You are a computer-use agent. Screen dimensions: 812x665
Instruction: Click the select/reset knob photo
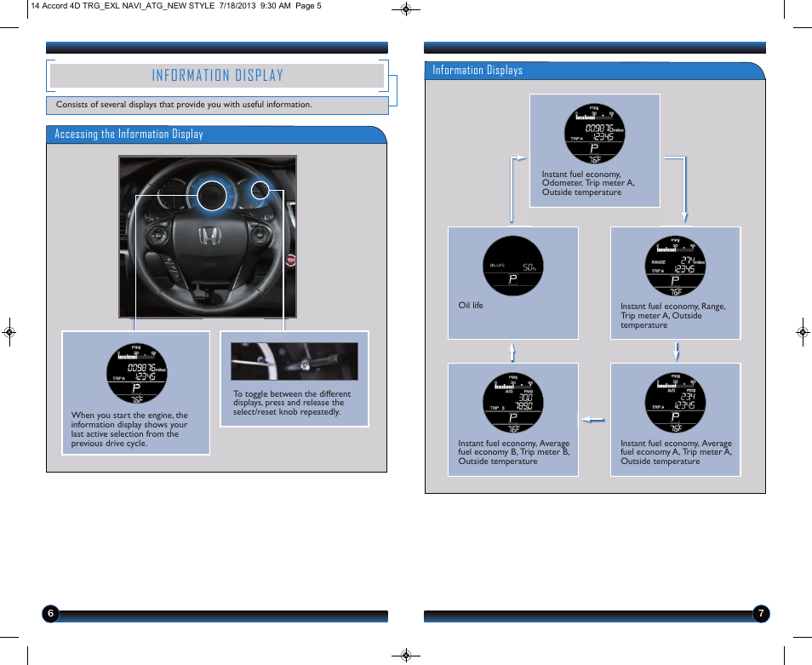[x=294, y=361]
